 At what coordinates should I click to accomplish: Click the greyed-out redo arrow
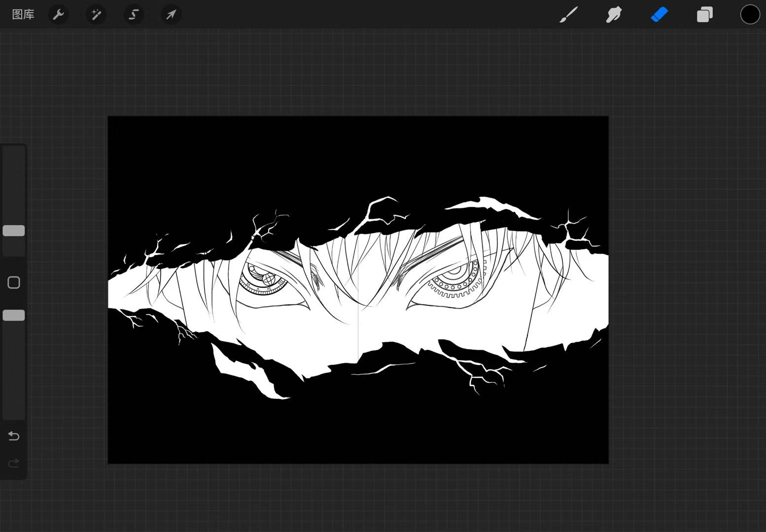coord(14,463)
